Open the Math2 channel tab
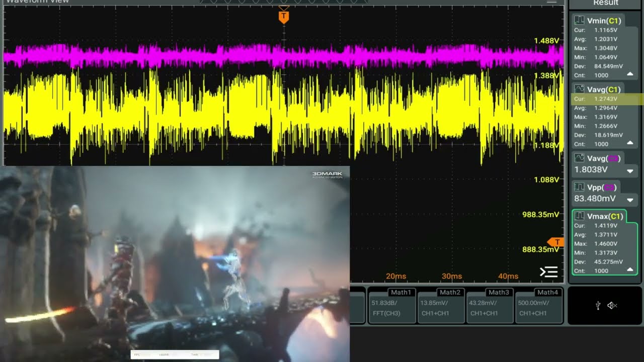This screenshot has height=362, width=644. point(441,305)
